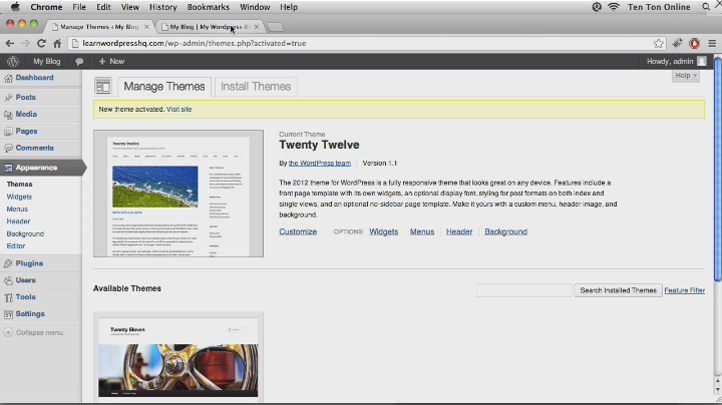Image resolution: width=722 pixels, height=405 pixels.
Task: Open Settings in sidebar
Action: 30,313
